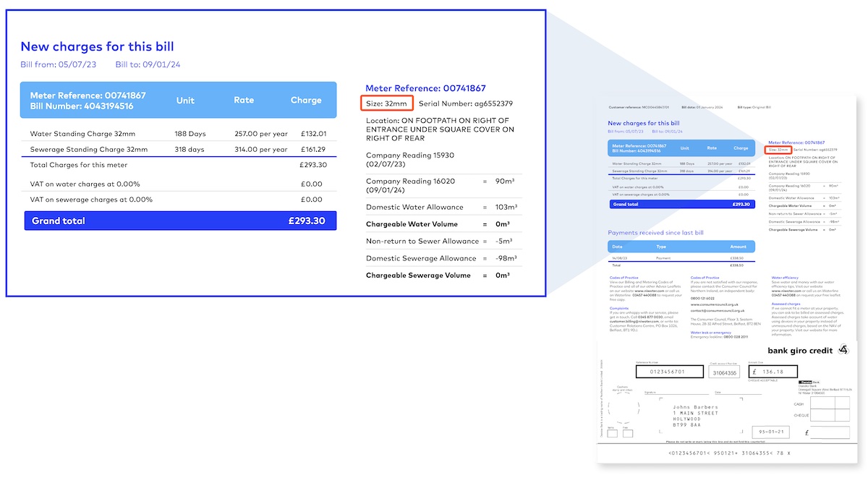
Task: Click 'Payments received since last bill' heading
Action: (655, 233)
